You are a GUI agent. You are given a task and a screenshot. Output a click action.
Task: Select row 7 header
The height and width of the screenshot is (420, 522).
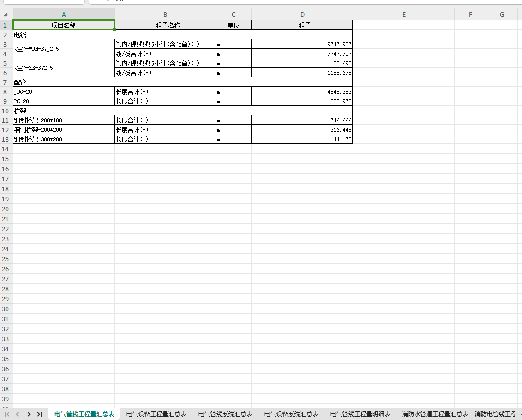pyautogui.click(x=5, y=82)
